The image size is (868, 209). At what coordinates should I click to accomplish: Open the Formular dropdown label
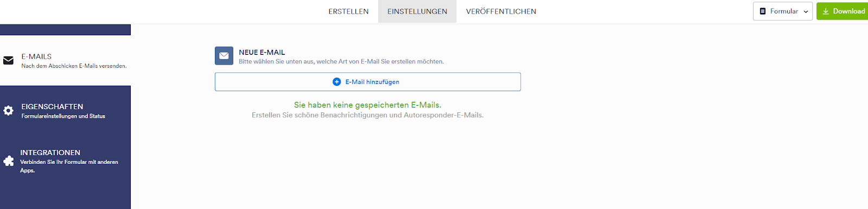(x=784, y=11)
